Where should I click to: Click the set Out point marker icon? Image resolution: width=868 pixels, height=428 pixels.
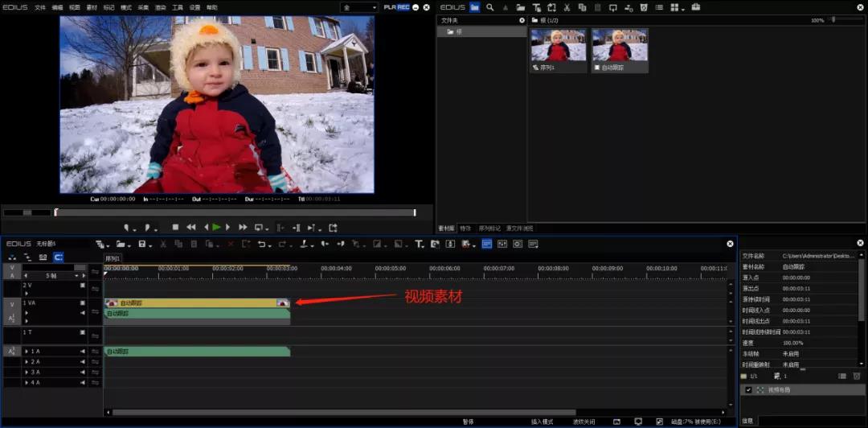149,228
